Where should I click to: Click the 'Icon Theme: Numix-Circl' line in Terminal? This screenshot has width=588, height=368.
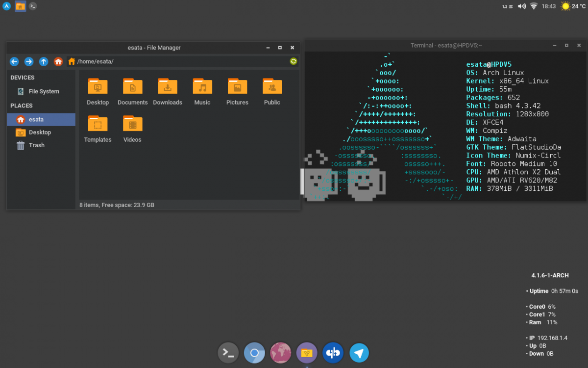click(x=514, y=156)
